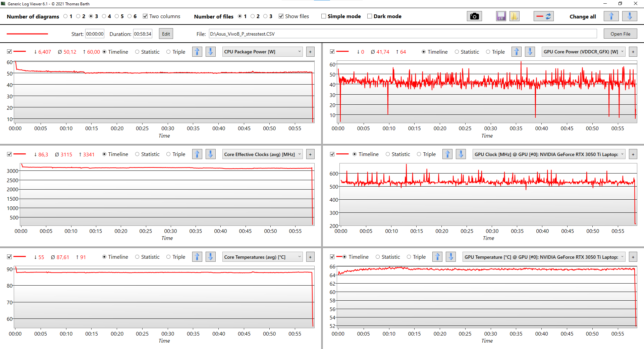Uncheck the GPU Clock series checkbox
644x349 pixels.
point(332,154)
